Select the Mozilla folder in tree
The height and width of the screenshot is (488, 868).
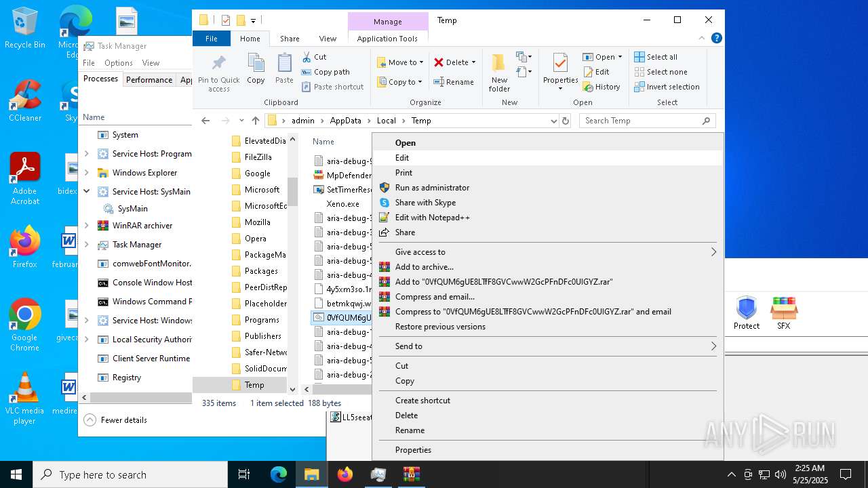(x=258, y=222)
